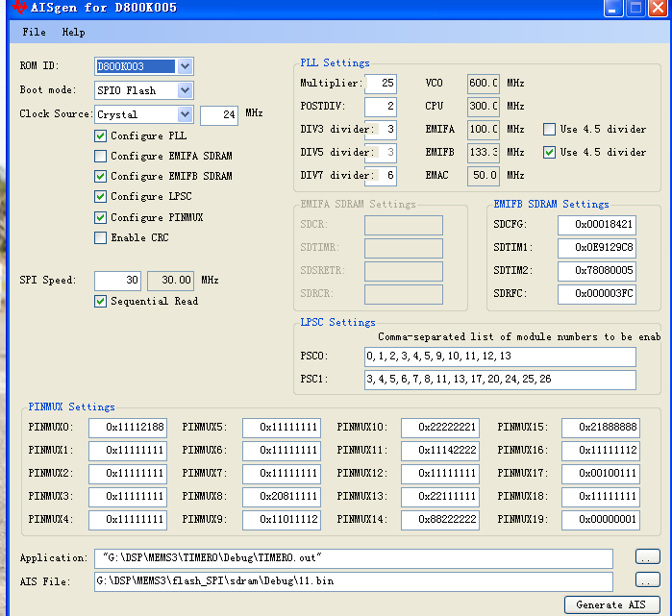The image size is (672, 616).
Task: Toggle the Configure PLL checkbox
Action: pyautogui.click(x=101, y=136)
